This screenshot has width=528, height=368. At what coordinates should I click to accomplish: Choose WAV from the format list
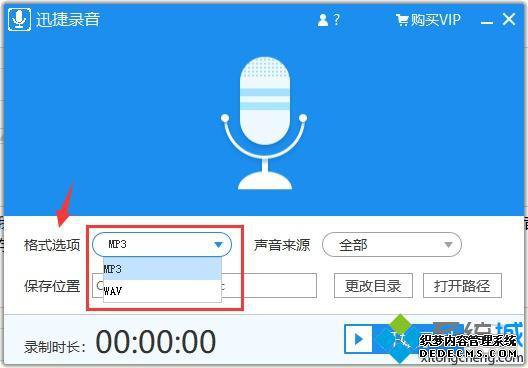coord(162,291)
